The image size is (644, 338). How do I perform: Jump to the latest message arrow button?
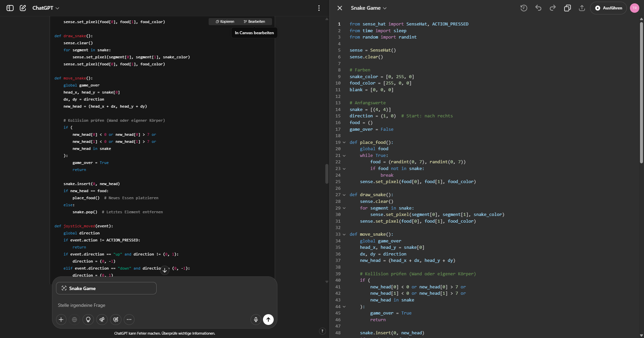(x=165, y=270)
